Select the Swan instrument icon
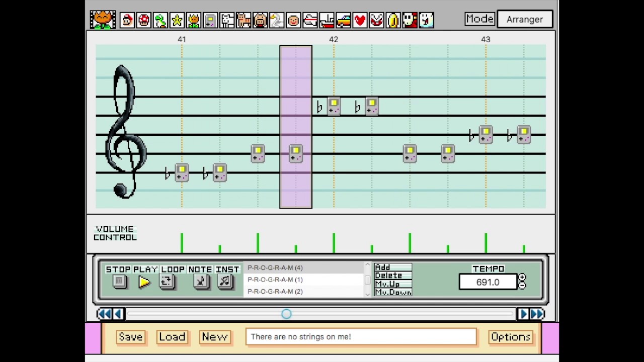644x362 pixels. click(277, 20)
